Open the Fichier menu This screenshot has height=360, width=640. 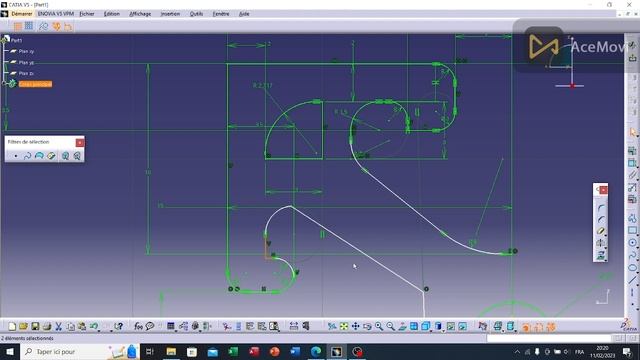point(87,14)
